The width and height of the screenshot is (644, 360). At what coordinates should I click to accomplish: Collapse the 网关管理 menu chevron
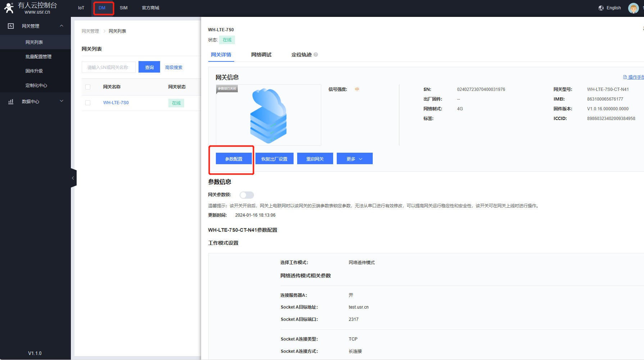click(x=62, y=26)
